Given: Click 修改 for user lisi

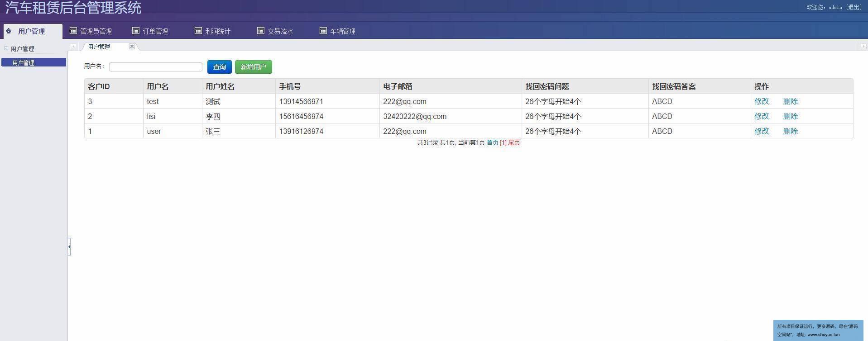Looking at the screenshot, I should tap(762, 116).
